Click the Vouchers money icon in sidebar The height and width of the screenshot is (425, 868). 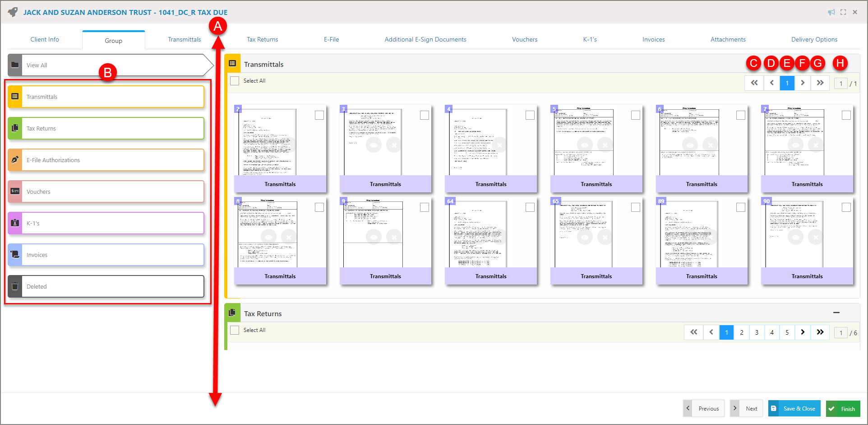[x=15, y=191]
